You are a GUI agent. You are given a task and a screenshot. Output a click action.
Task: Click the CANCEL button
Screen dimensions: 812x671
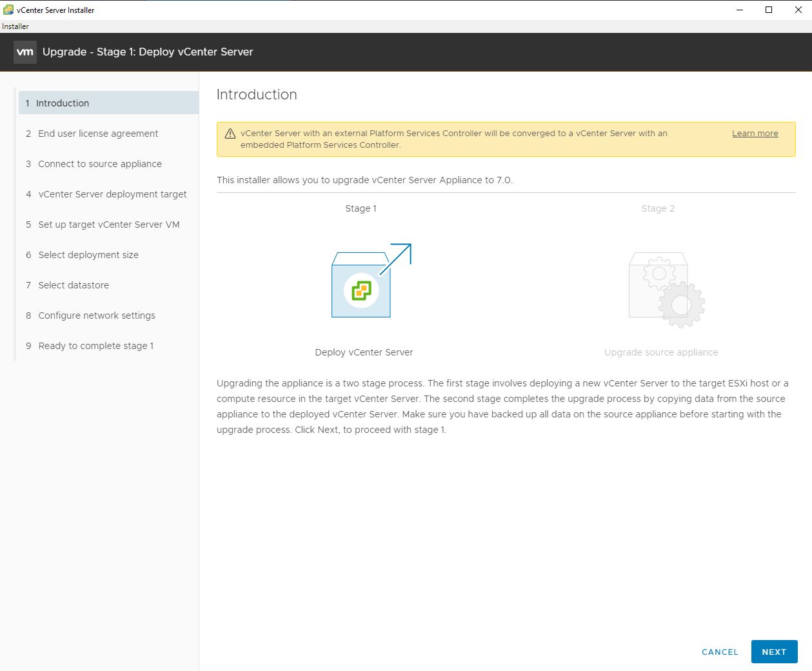[720, 652]
